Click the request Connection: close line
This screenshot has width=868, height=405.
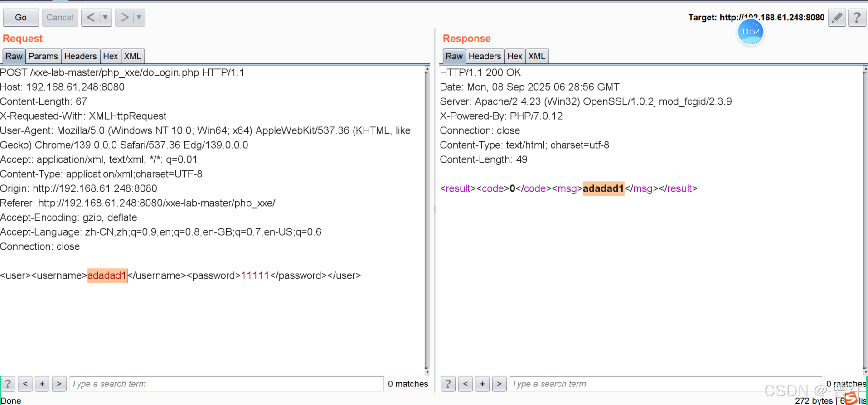(40, 246)
